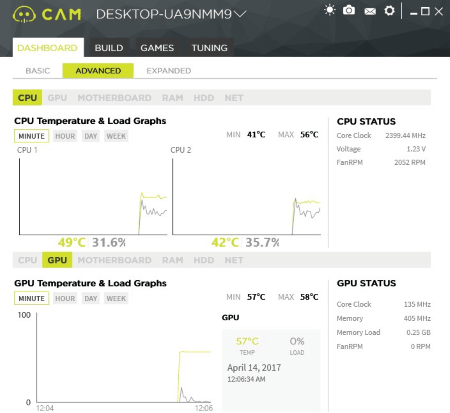Click the CPU core clock value 2399.44 MHz

pyautogui.click(x=405, y=135)
